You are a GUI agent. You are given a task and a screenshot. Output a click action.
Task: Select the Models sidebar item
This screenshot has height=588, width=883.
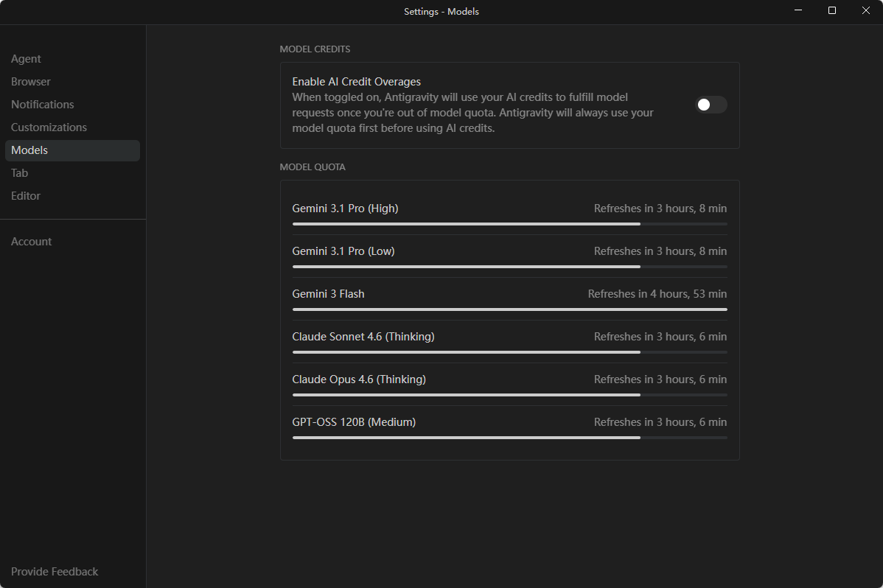coord(73,150)
